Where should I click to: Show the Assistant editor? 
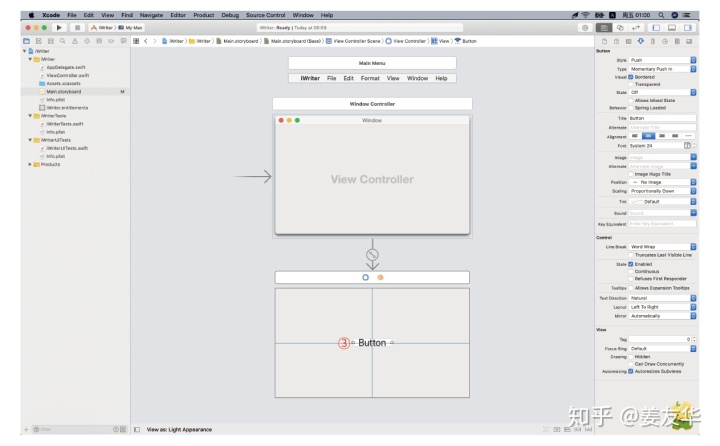(x=620, y=28)
